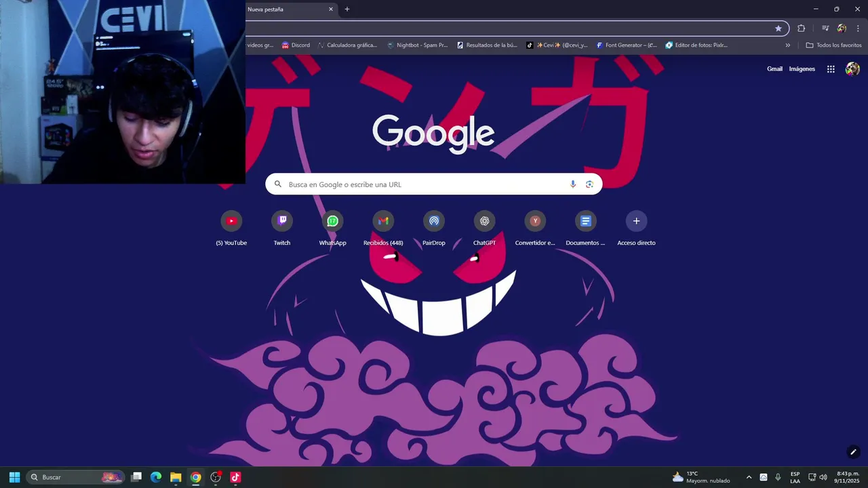Open the Extensions puzzle icon
This screenshot has width=868, height=488.
click(801, 28)
